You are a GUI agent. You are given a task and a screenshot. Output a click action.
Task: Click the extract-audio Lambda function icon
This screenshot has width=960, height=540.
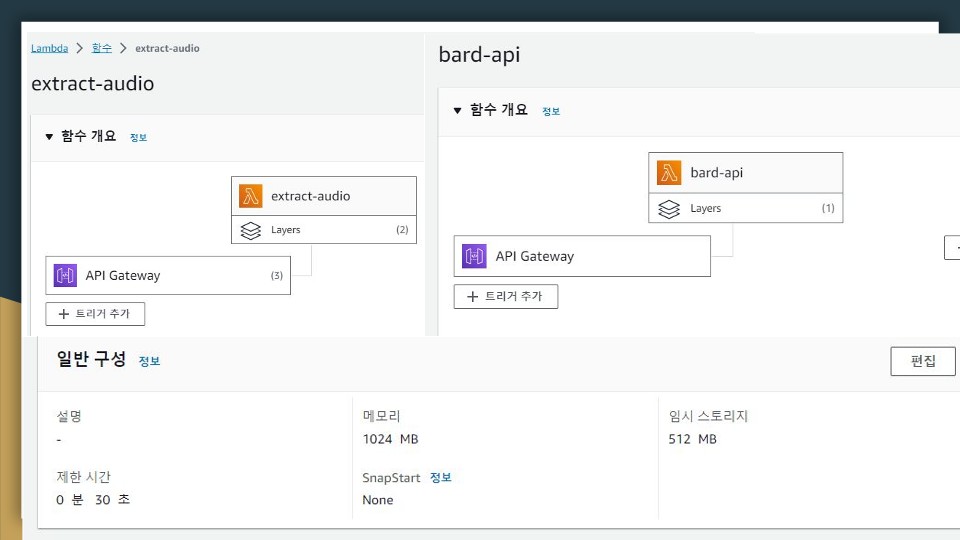pyautogui.click(x=250, y=196)
